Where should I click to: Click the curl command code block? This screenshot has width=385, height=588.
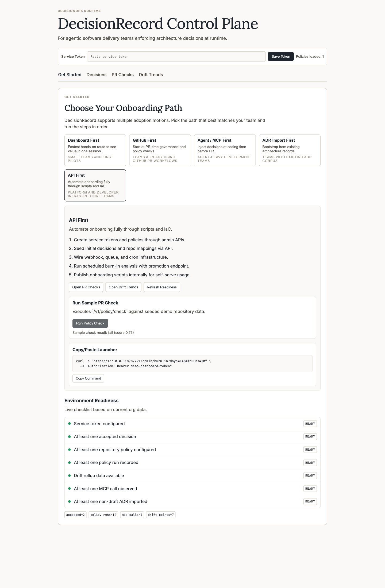pos(192,363)
